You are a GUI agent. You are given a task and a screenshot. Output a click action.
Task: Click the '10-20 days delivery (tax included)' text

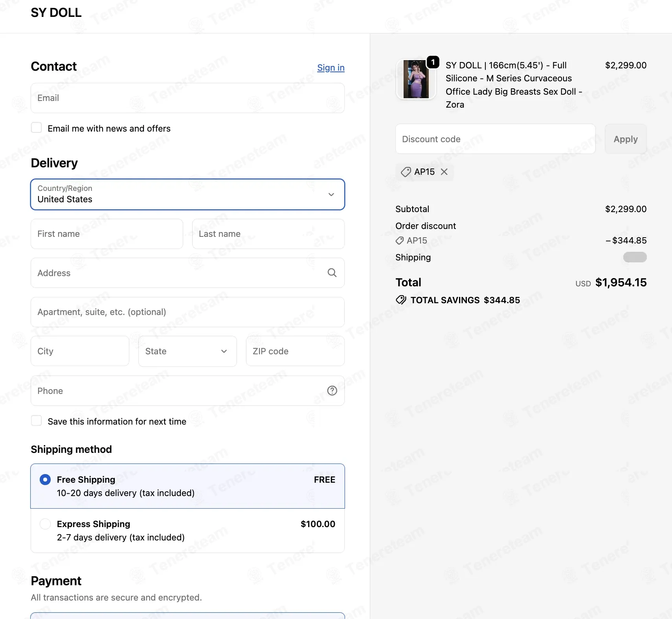pyautogui.click(x=126, y=493)
